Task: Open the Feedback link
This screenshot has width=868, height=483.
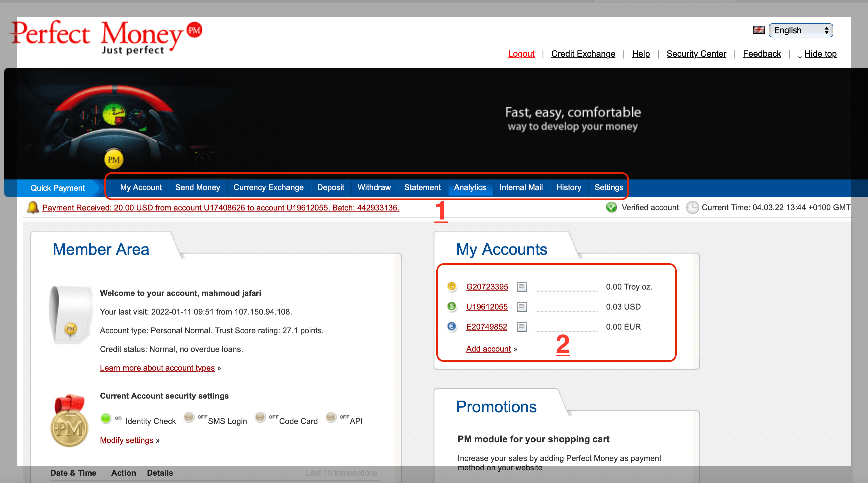Action: pyautogui.click(x=762, y=54)
